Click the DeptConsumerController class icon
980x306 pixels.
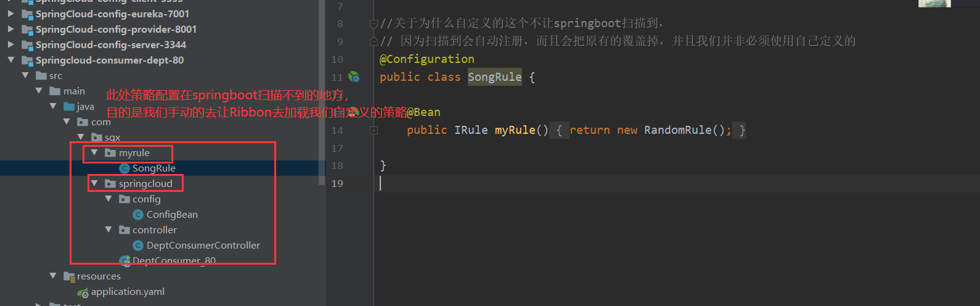[x=138, y=246]
